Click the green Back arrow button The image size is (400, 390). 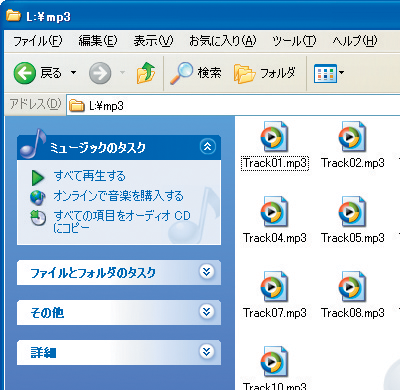25,73
